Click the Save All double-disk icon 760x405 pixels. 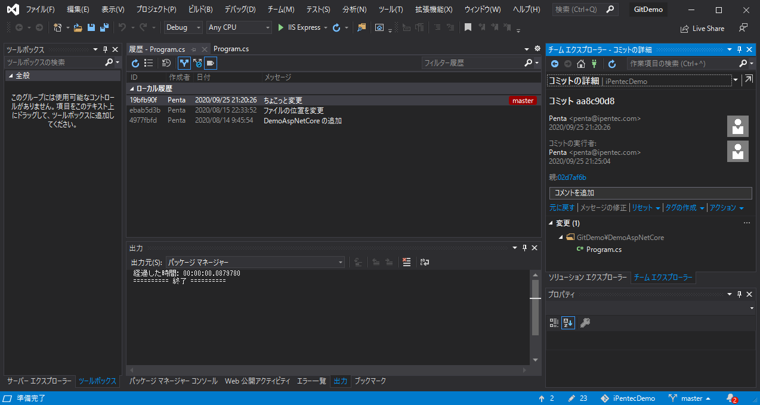104,28
